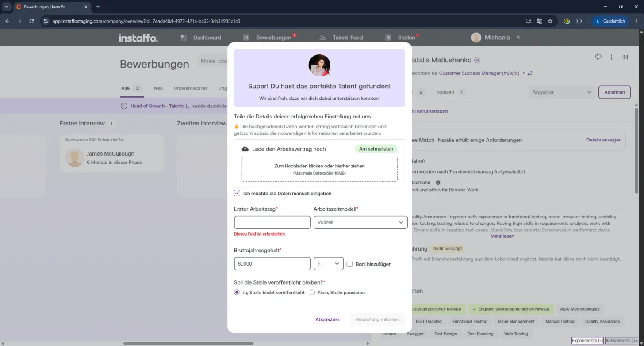
Task: Select Nein, Stelle pausieren option
Action: 312,292
